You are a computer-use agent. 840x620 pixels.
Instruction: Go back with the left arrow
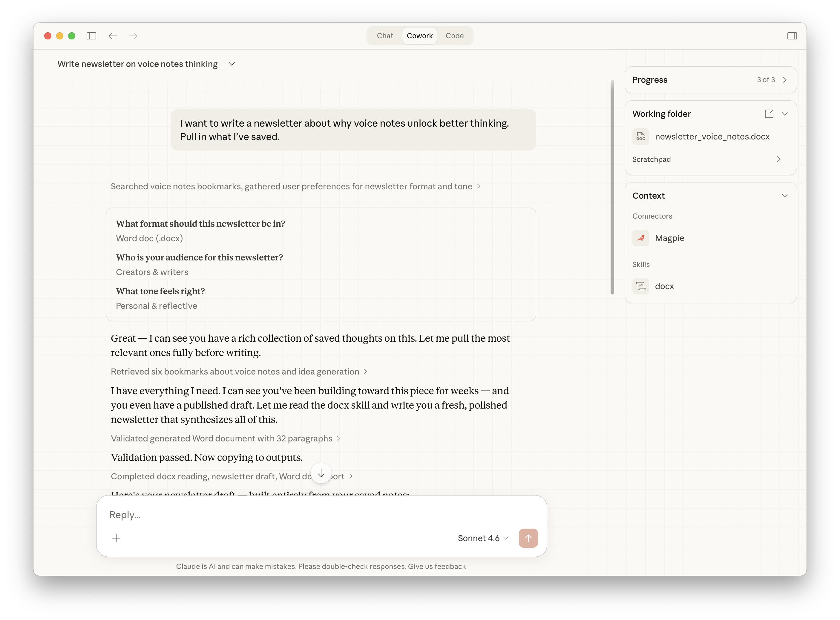click(x=113, y=36)
